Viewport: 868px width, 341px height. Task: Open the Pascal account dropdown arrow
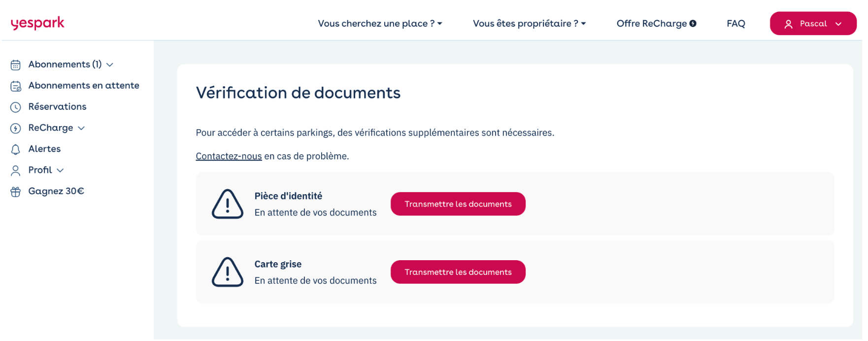pyautogui.click(x=838, y=24)
